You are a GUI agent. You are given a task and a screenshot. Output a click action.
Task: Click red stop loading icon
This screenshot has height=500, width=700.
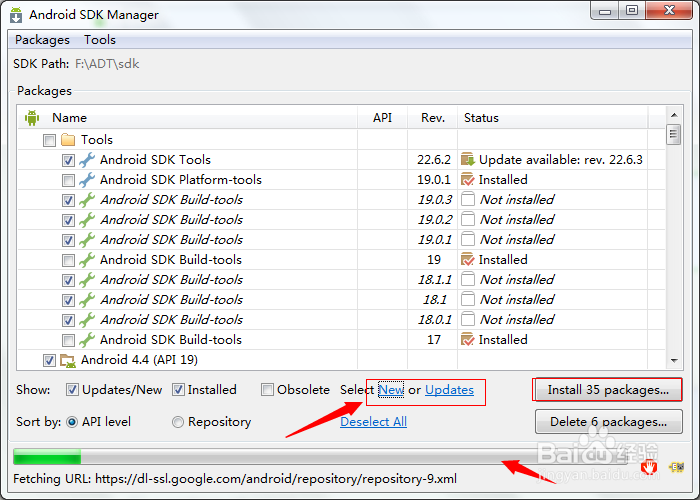point(649,467)
